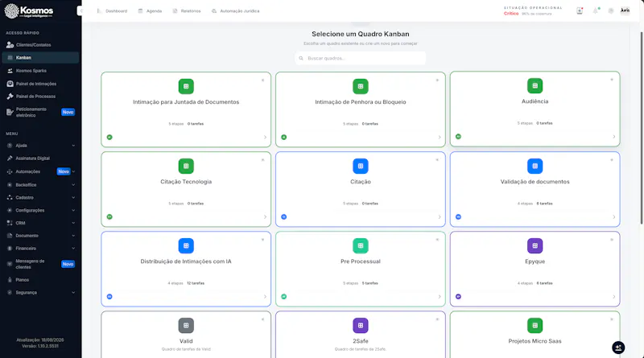644x358 pixels.
Task: Click the green Audiência board icon
Action: tap(535, 86)
